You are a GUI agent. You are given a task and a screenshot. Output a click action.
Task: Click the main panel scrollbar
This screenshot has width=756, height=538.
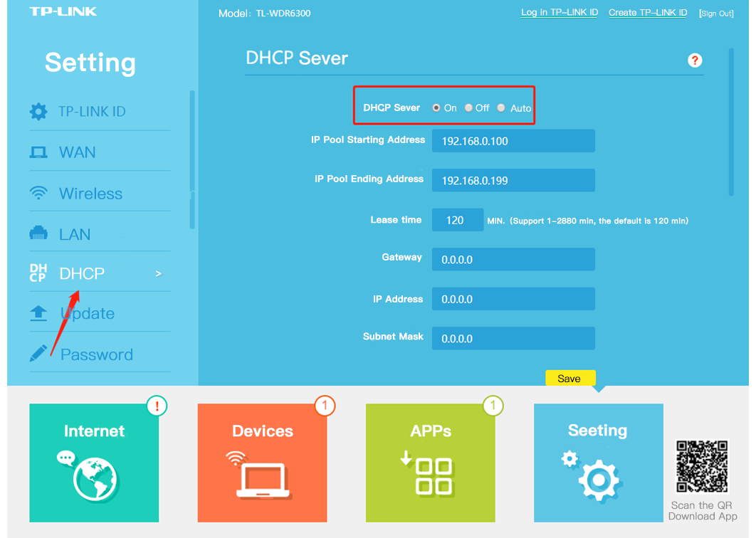click(731, 122)
